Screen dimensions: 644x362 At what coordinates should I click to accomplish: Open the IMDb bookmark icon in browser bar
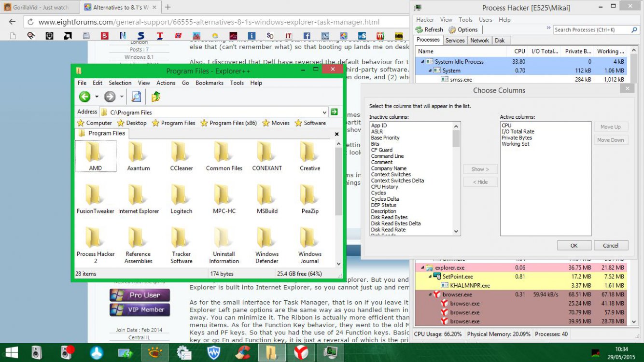[399, 36]
